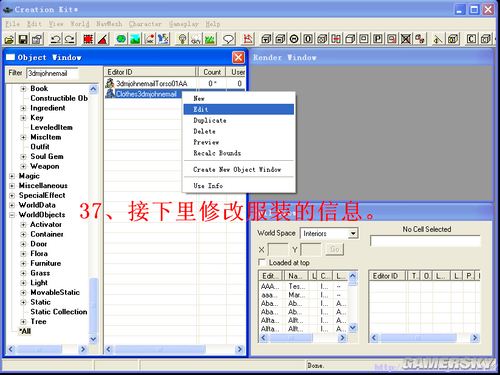Click the speech bubble toolbar icon
The height and width of the screenshot is (375, 500).
point(228,39)
